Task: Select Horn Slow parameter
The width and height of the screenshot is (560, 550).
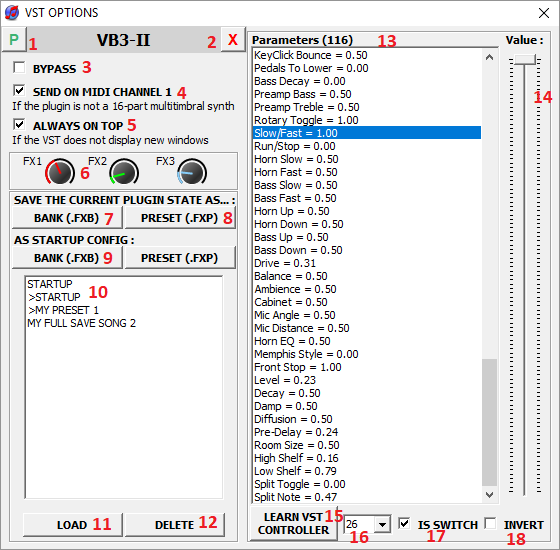Action: point(367,159)
